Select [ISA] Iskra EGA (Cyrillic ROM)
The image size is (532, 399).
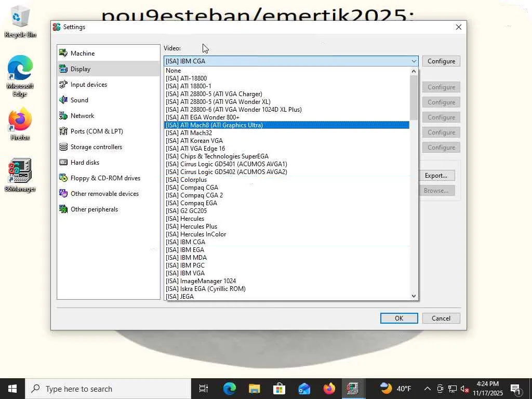(287, 289)
